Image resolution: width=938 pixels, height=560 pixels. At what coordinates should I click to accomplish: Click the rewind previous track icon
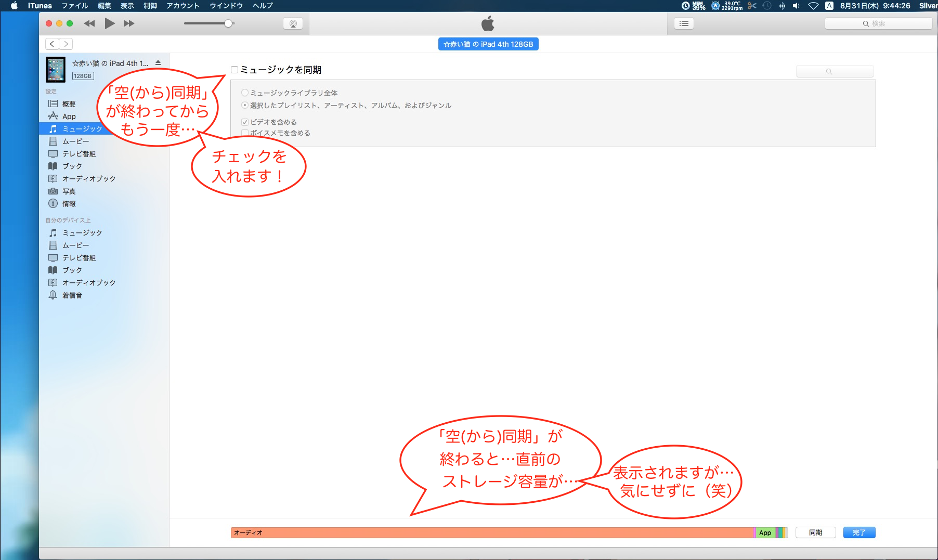tap(89, 23)
